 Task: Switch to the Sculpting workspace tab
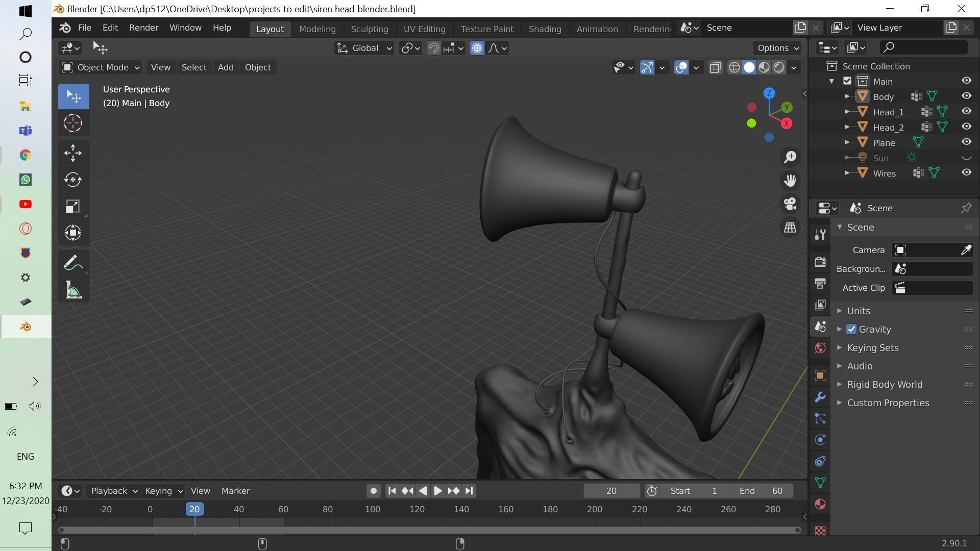tap(370, 29)
